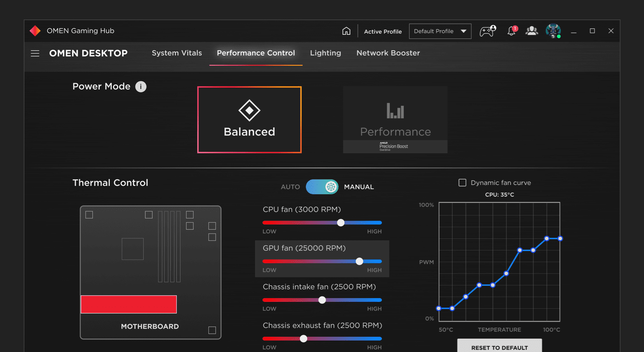This screenshot has width=644, height=352.
Task: Open the notifications bell
Action: [x=512, y=31]
